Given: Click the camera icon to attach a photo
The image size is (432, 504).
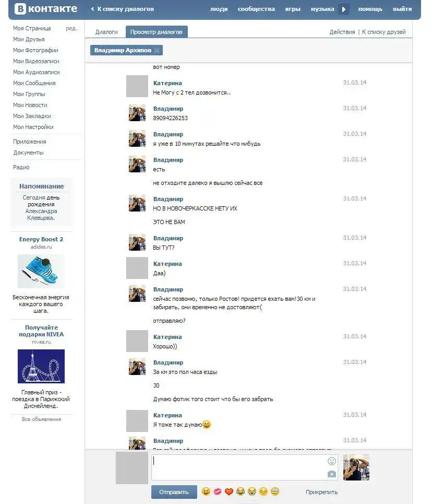Looking at the screenshot, I should coord(332,474).
